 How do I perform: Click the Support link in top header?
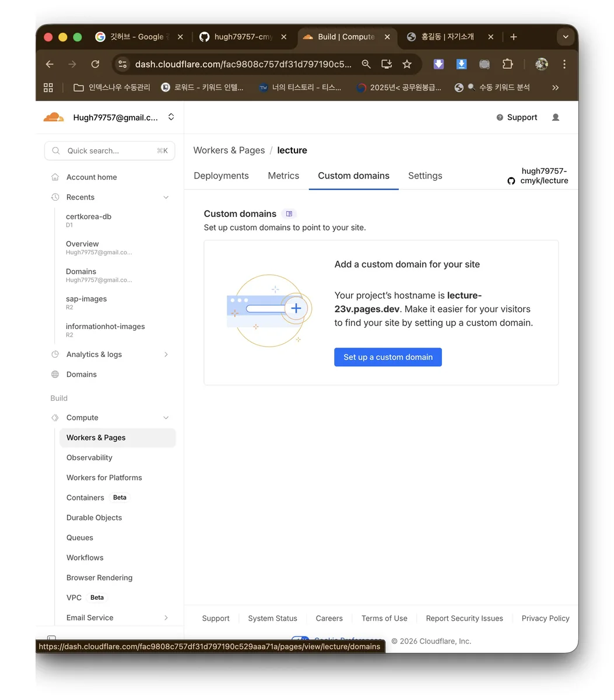517,117
